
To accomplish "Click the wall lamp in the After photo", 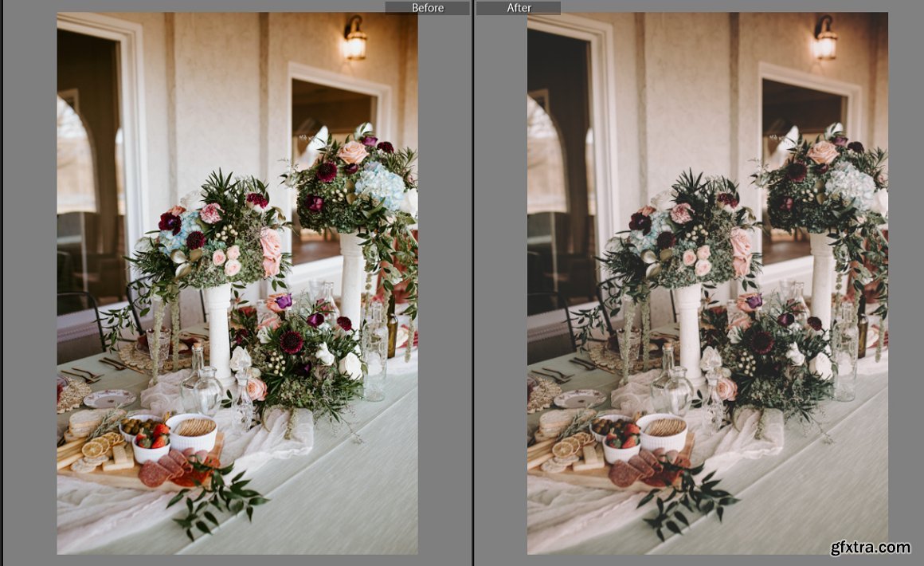I will pos(824,40).
